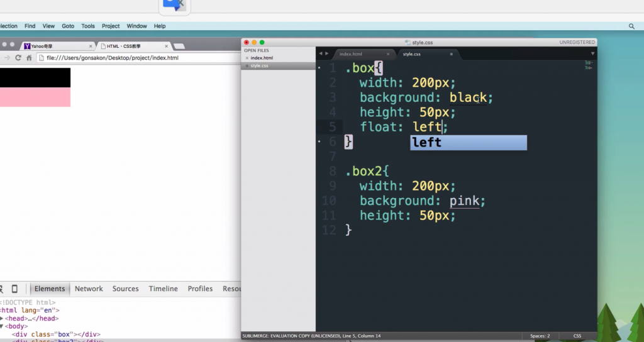
Task: Select the Profiles DevTools tab
Action: click(x=200, y=289)
